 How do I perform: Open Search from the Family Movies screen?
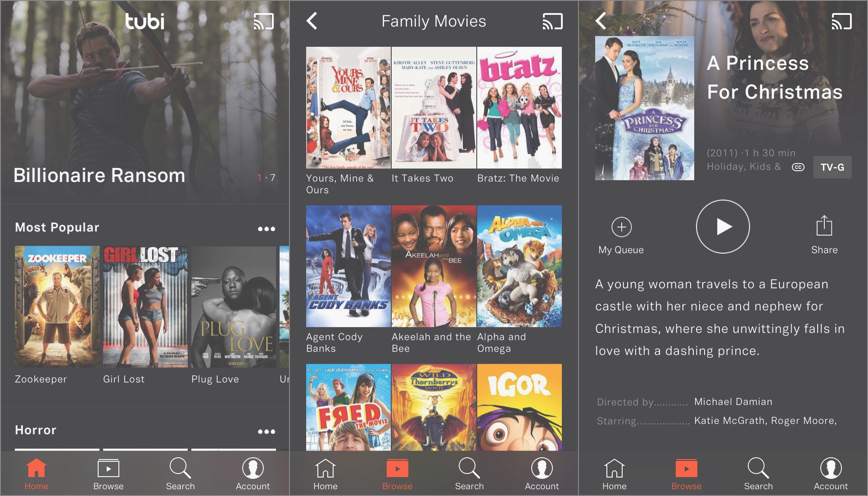tap(470, 474)
